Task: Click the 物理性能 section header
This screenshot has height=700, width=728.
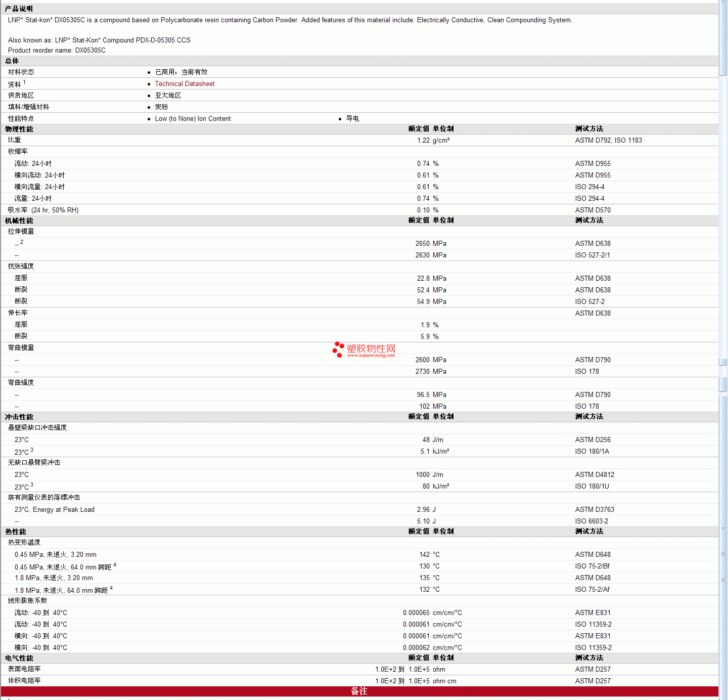Action: (x=19, y=129)
